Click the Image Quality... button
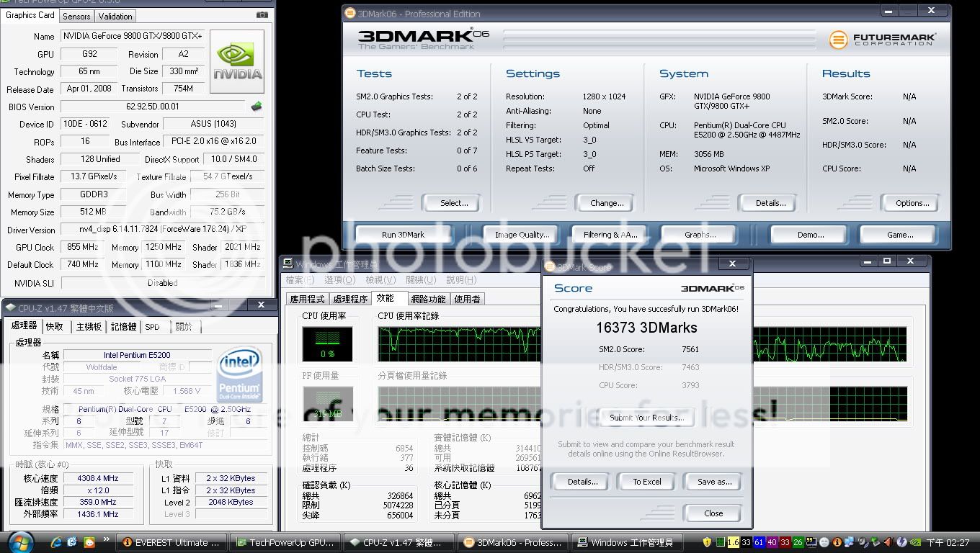This screenshot has height=553, width=980. coord(522,234)
